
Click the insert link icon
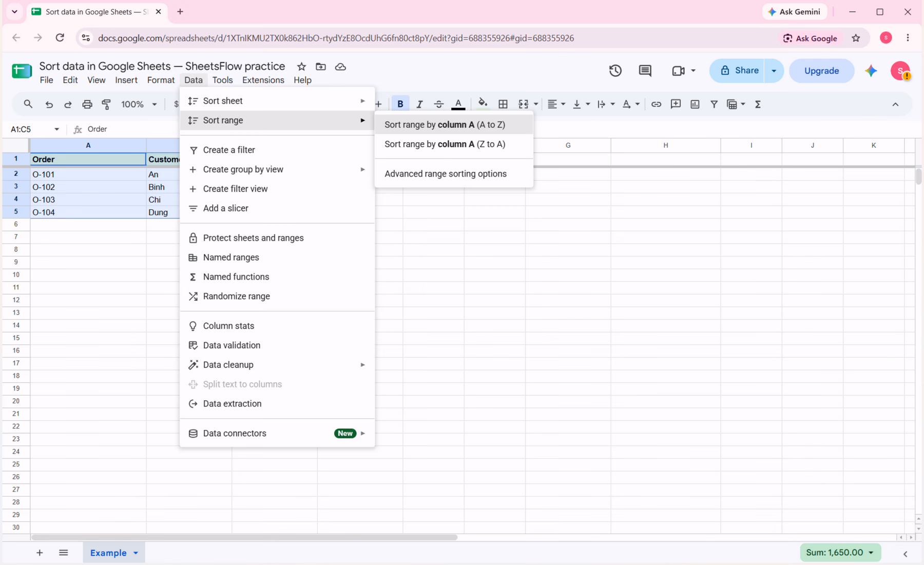[656, 104]
